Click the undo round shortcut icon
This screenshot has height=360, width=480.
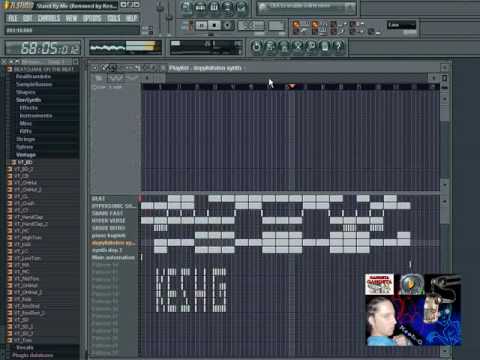click(x=256, y=46)
